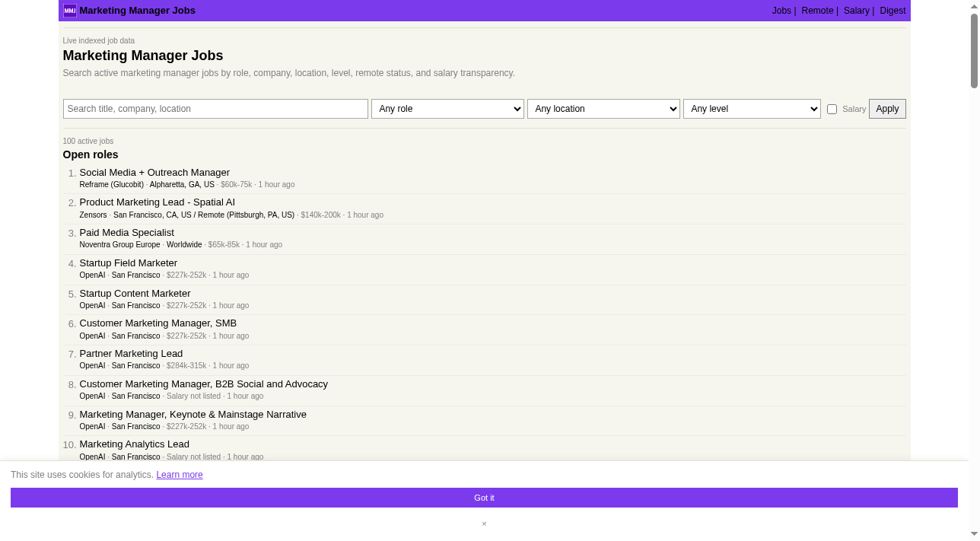
Task: Click the scrollbar up arrow
Action: tap(974, 6)
